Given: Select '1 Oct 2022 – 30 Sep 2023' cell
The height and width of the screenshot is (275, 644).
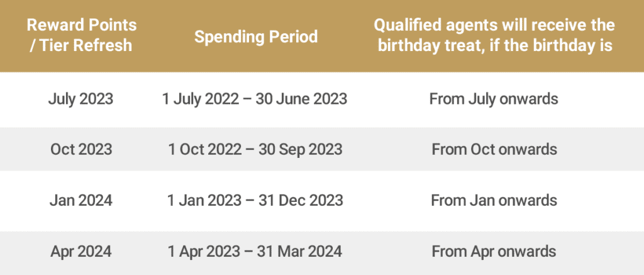Looking at the screenshot, I should coord(255,149).
